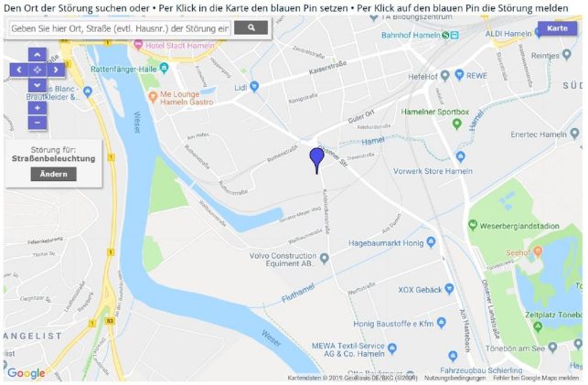
Task: Focus the location search input field
Action: pyautogui.click(x=120, y=28)
